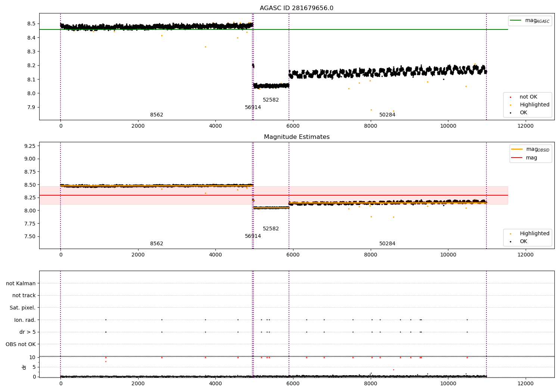Click the '8.1' y-tick in top plot
This screenshot has height=392, width=560.
point(31,80)
